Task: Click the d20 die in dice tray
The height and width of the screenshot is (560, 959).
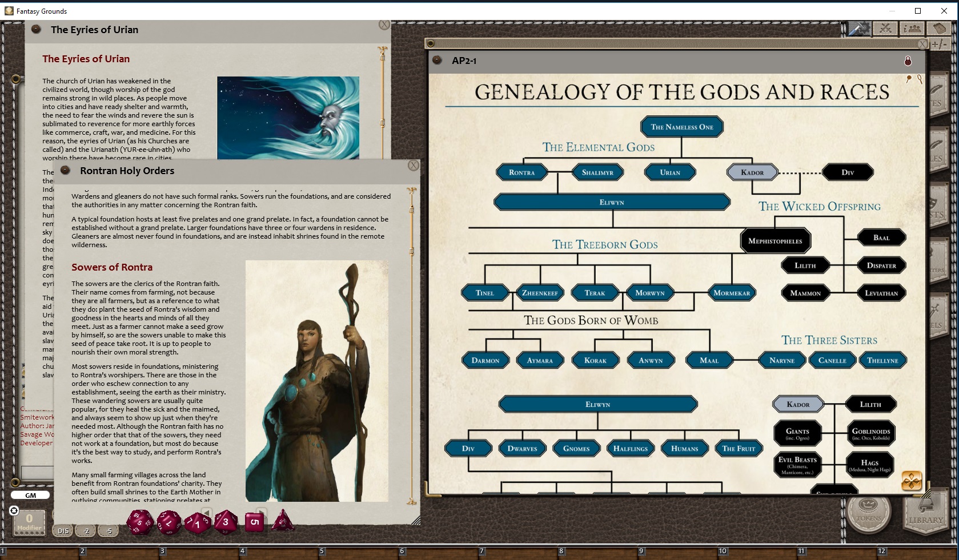Action: click(139, 522)
